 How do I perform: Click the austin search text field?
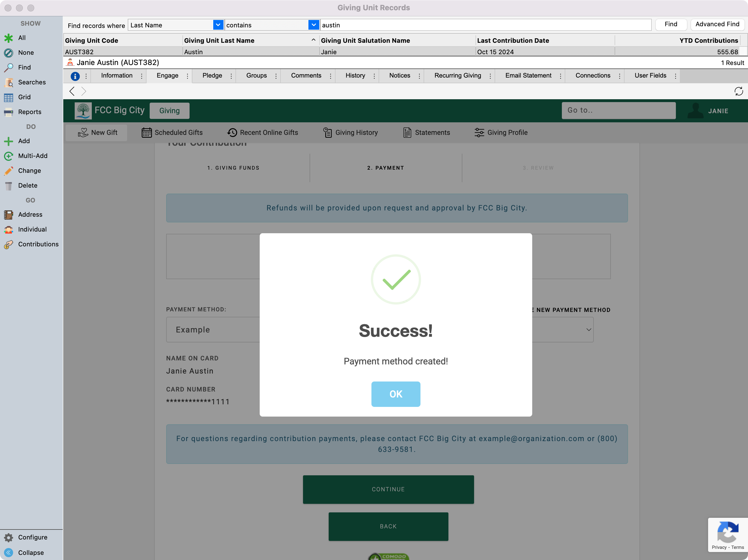click(485, 25)
